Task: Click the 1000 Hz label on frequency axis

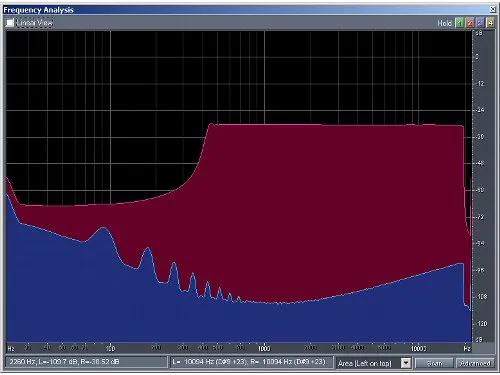Action: click(264, 348)
